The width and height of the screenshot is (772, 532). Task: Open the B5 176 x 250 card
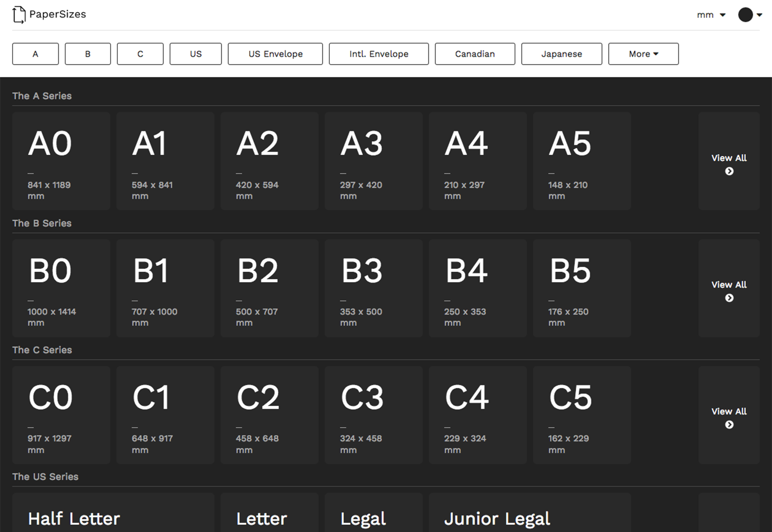(582, 288)
